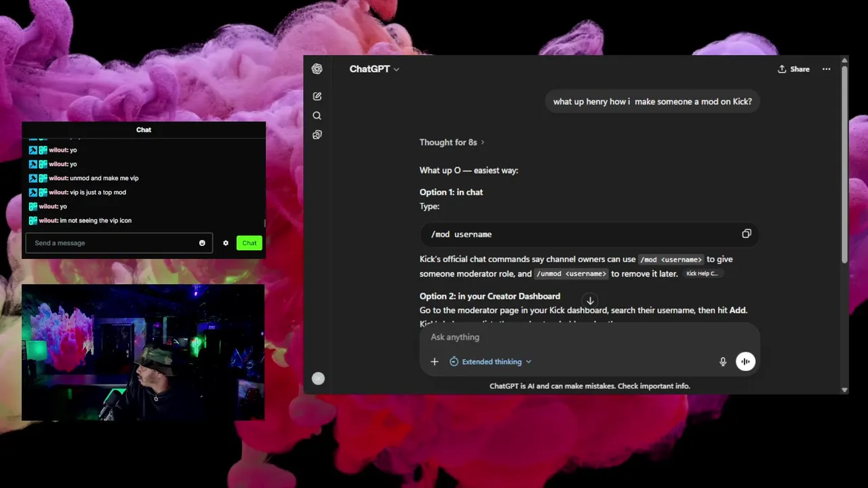The width and height of the screenshot is (868, 488).
Task: Click the inline /mod <username> code
Action: 671,260
